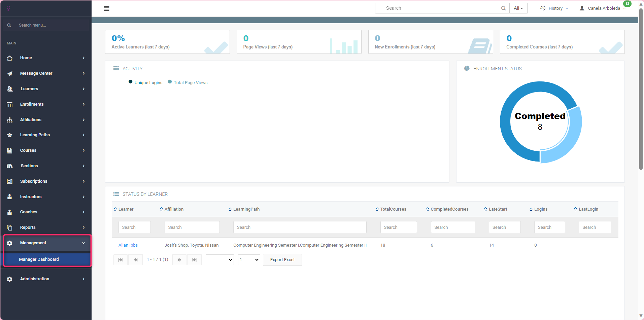
Task: Sort table by Learner column
Action: (126, 209)
